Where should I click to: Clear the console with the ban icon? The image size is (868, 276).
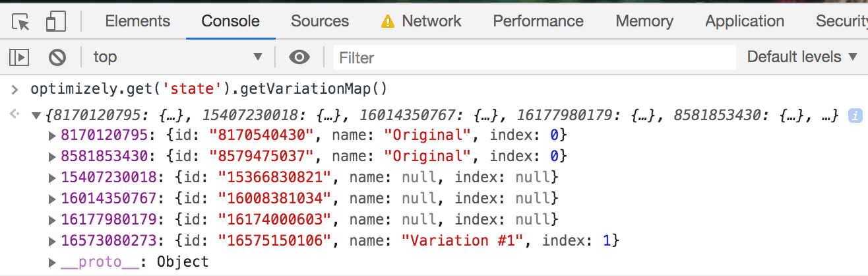tap(57, 57)
